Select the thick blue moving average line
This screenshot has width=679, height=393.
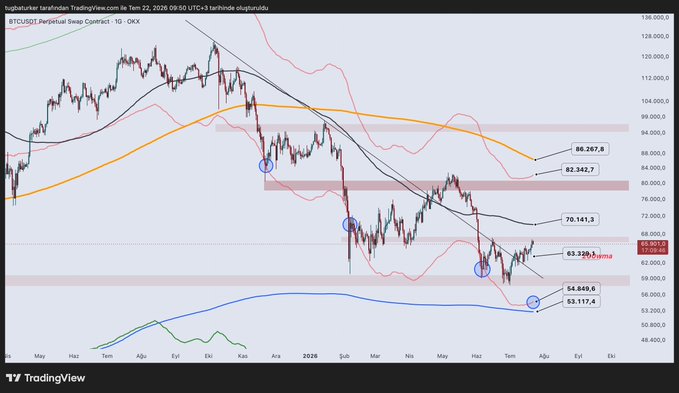[346, 295]
